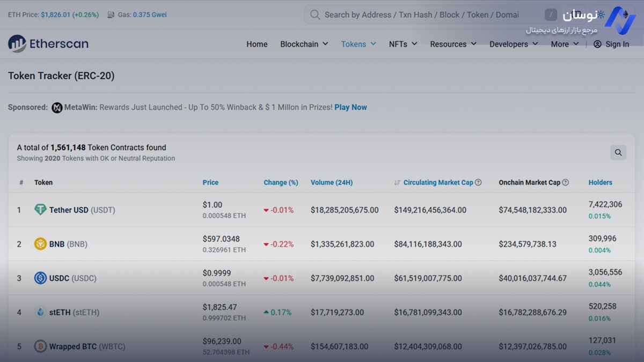644x362 pixels.
Task: Click the Play Now sponsored link
Action: click(x=350, y=107)
